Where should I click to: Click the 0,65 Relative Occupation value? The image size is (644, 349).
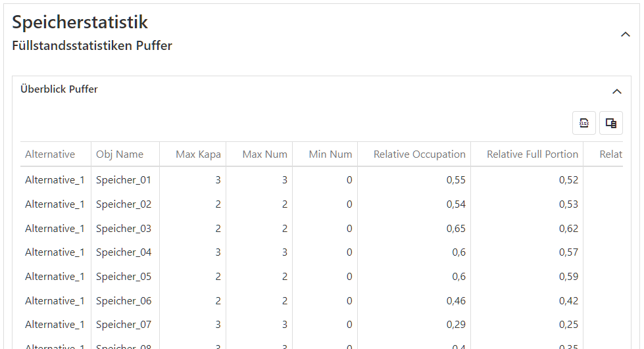pyautogui.click(x=456, y=229)
